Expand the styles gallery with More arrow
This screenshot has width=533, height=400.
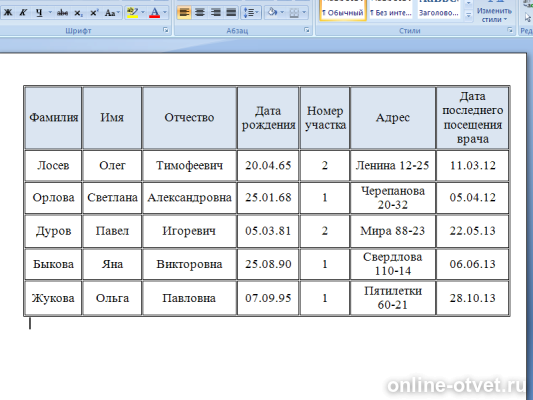point(468,16)
